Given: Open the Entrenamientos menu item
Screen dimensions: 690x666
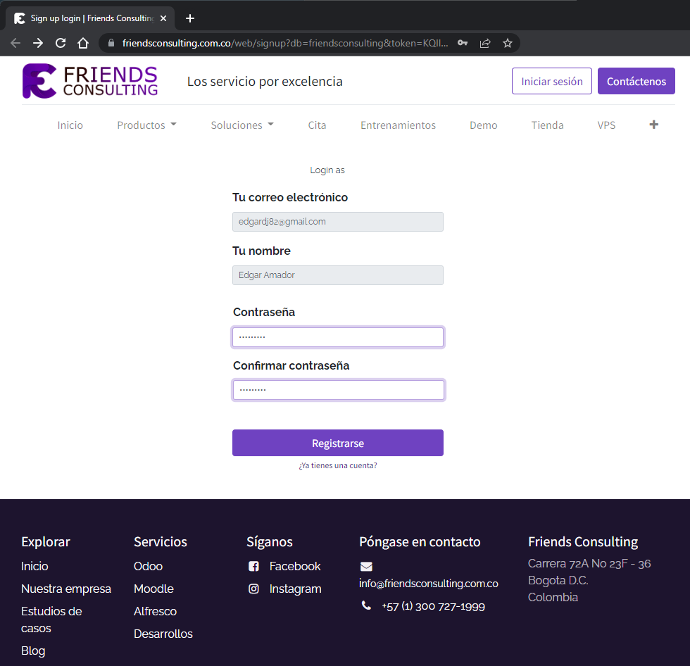Looking at the screenshot, I should pos(398,125).
